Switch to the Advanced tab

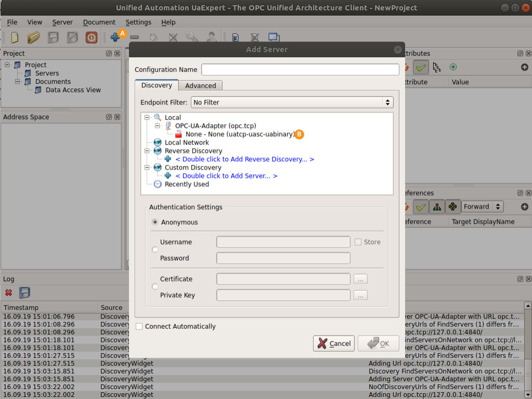point(200,86)
